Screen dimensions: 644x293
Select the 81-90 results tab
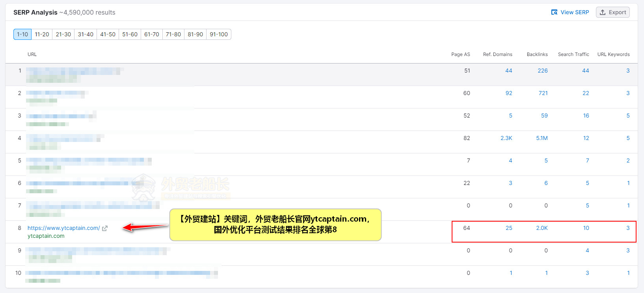[195, 34]
